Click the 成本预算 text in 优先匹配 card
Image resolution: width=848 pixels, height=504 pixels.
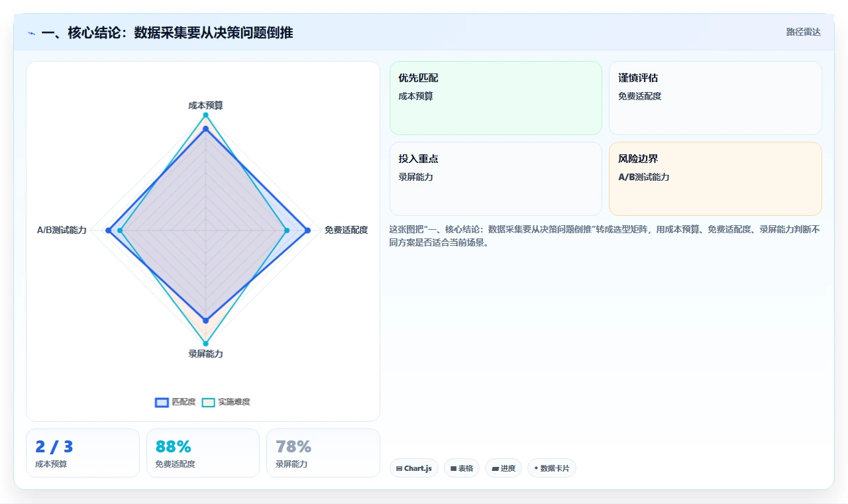pos(415,96)
